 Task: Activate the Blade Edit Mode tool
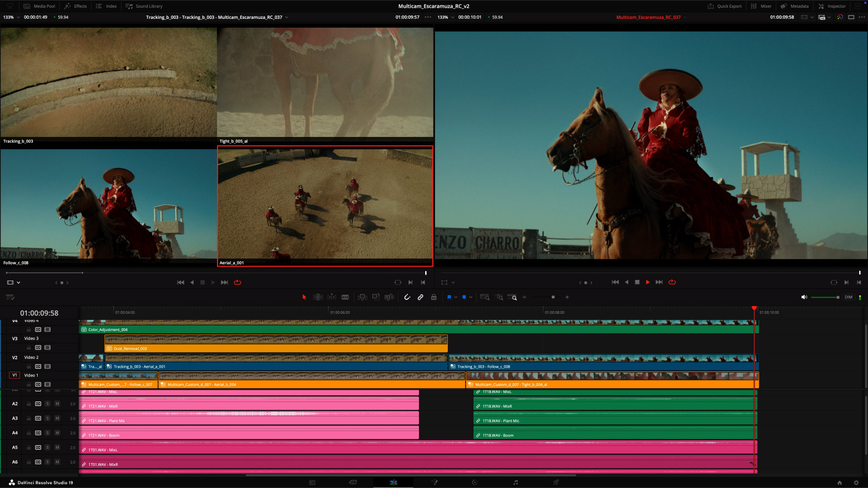tap(345, 297)
